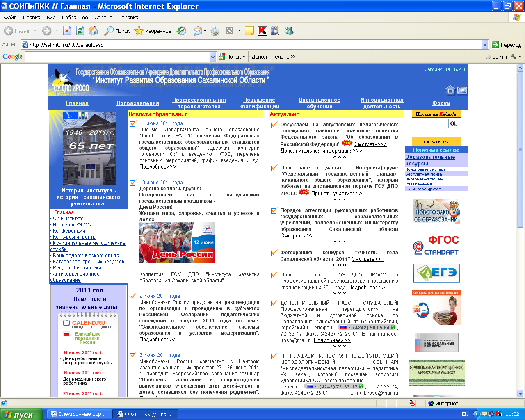Click the site's envelope mail icon
The image size is (525, 420).
click(x=462, y=90)
